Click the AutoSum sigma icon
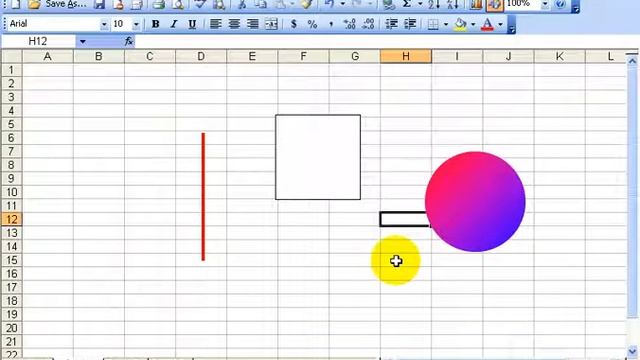 (x=407, y=4)
